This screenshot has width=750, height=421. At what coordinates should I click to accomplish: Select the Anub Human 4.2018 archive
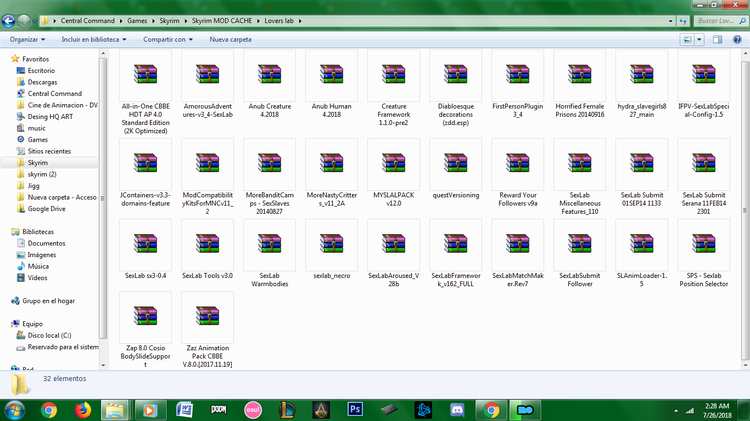pos(331,84)
